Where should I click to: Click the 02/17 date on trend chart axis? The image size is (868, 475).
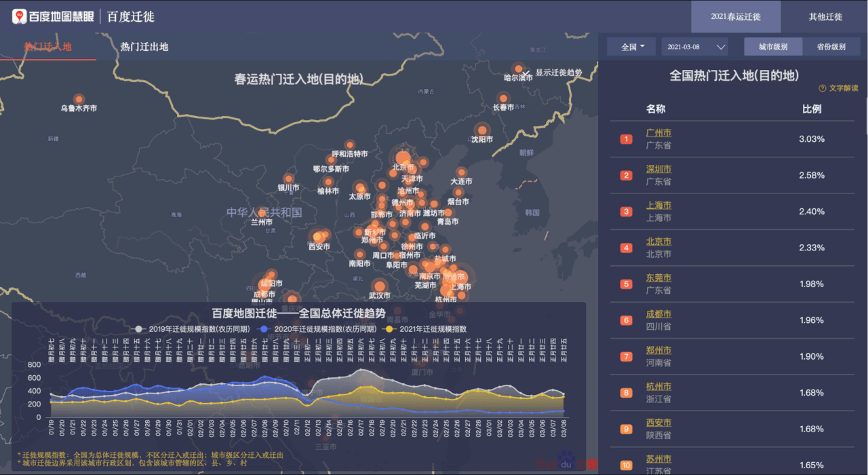click(x=362, y=429)
